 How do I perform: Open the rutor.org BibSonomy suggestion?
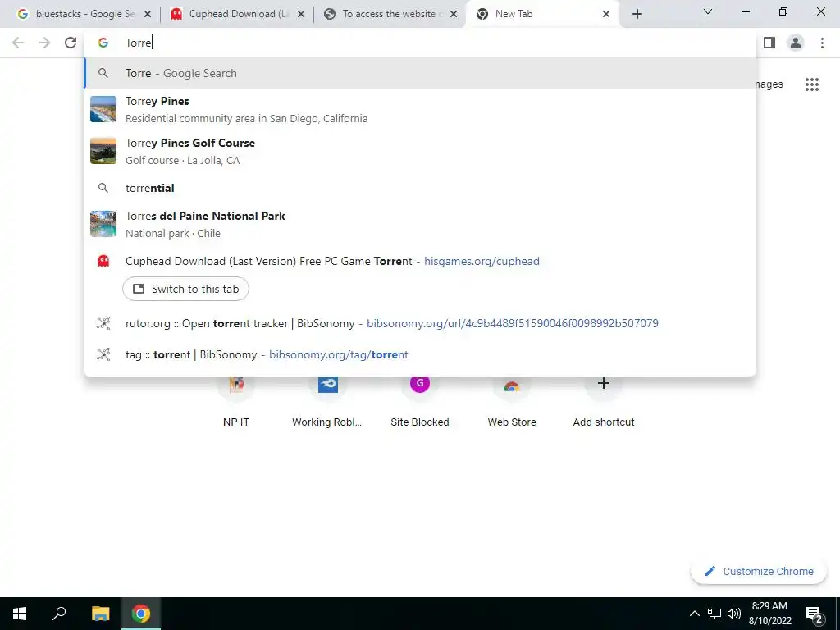pyautogui.click(x=420, y=323)
